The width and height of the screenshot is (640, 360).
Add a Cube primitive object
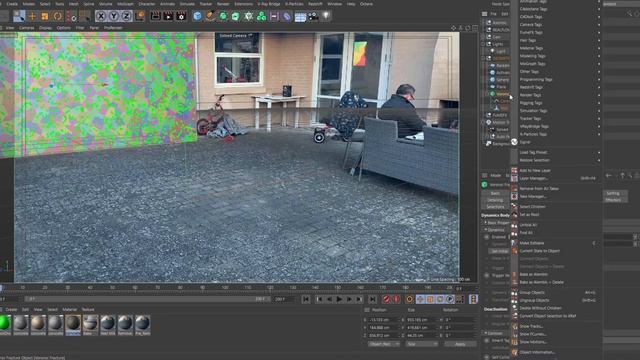click(x=198, y=16)
